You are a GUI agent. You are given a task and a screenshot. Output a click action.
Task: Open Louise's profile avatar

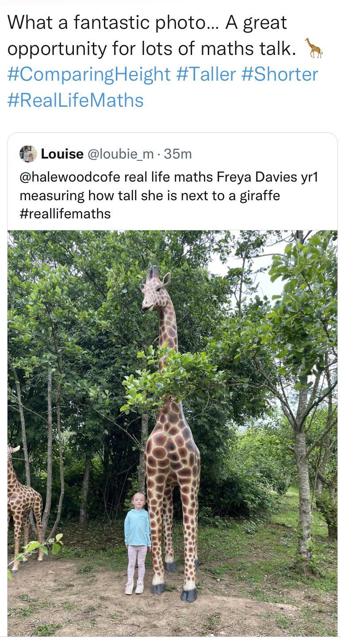pos(28,154)
